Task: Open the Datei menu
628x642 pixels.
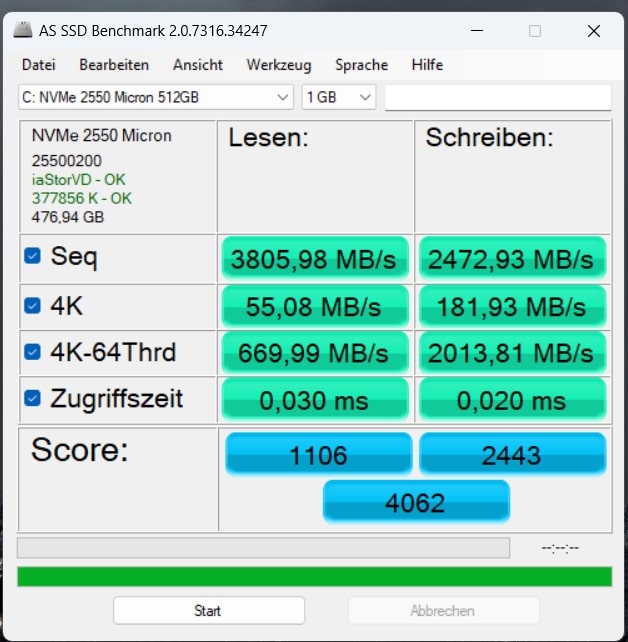Action: point(38,65)
